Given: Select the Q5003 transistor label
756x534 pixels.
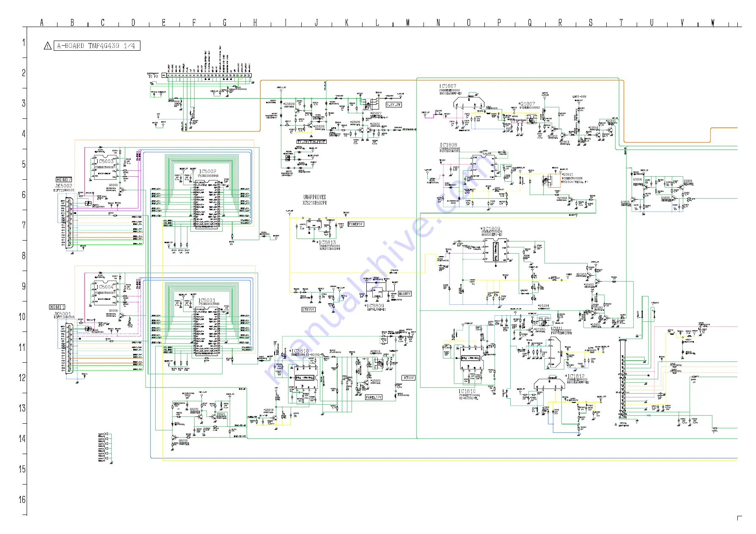Looking at the screenshot, I should coord(113,185).
